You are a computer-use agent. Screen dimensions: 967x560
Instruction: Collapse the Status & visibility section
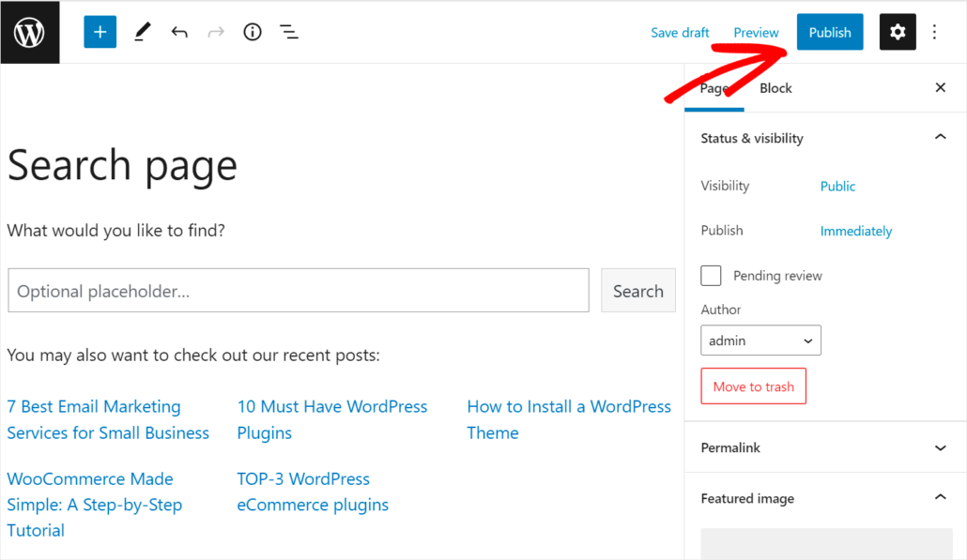tap(940, 137)
